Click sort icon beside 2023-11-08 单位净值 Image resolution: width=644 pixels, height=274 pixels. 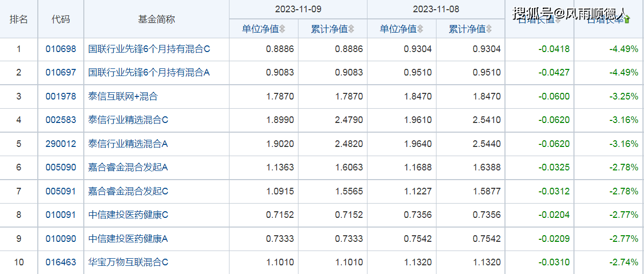point(420,29)
